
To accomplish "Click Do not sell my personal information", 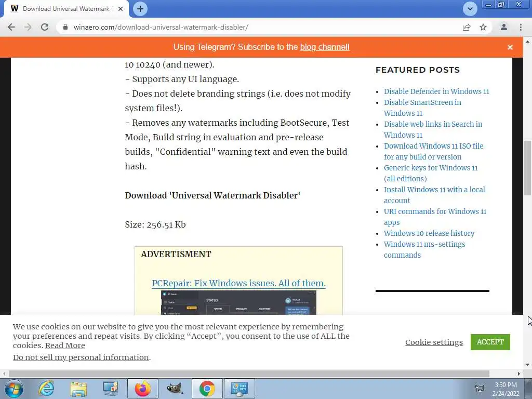I will [81, 357].
